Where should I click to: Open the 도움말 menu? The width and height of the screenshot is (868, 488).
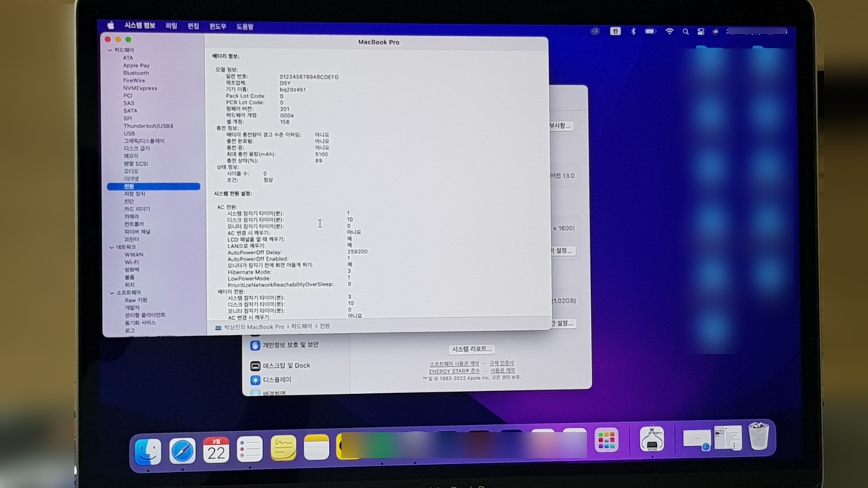point(245,26)
